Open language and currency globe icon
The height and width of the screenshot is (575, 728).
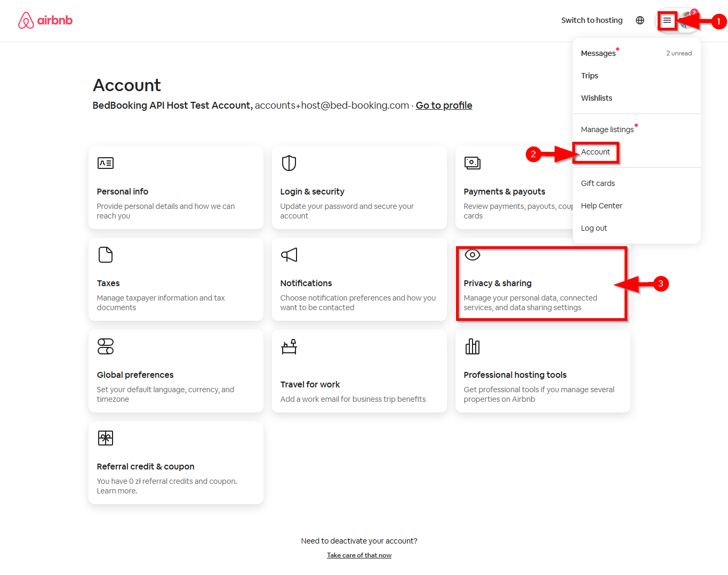(640, 20)
